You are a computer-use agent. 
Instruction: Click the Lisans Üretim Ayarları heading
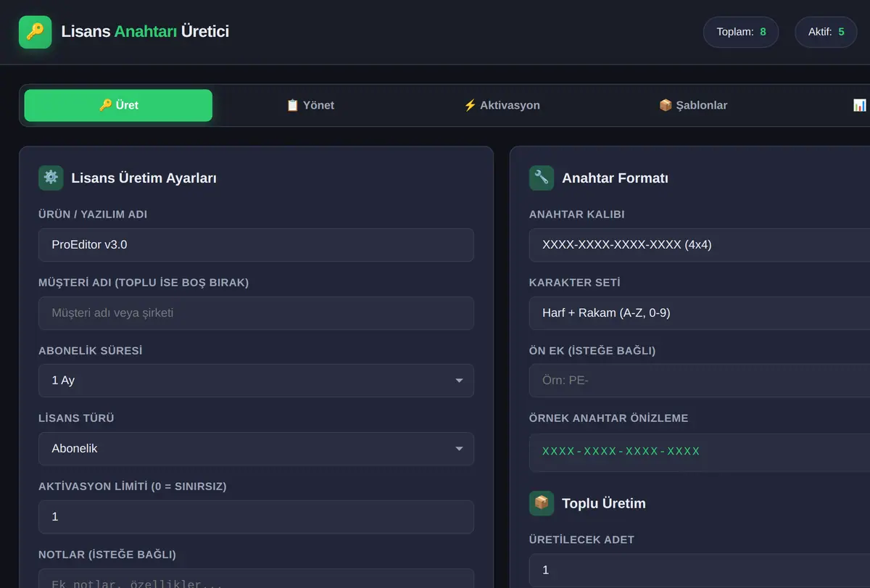pyautogui.click(x=144, y=178)
